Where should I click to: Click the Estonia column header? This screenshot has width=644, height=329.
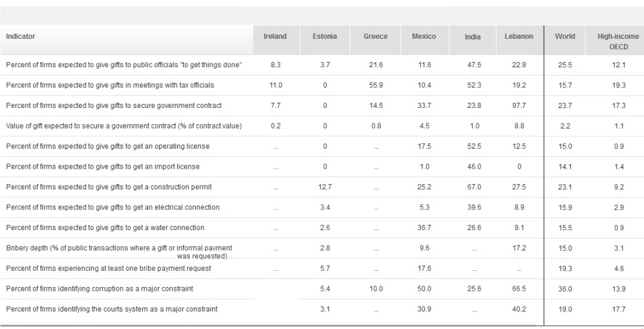(325, 37)
